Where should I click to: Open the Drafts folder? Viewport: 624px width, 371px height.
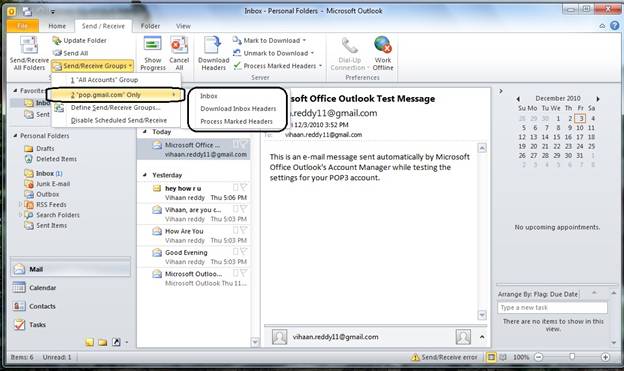click(45, 148)
